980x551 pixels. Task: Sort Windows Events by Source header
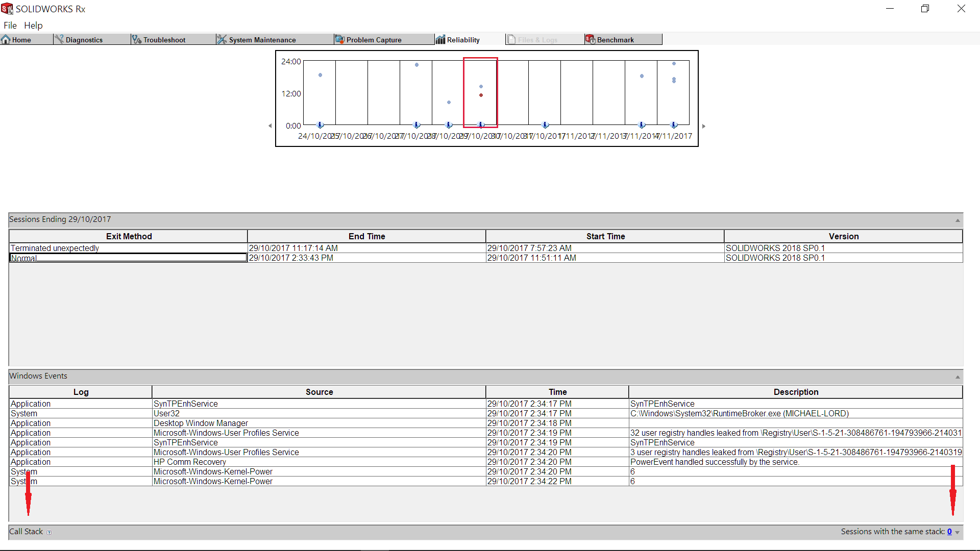pos(319,392)
